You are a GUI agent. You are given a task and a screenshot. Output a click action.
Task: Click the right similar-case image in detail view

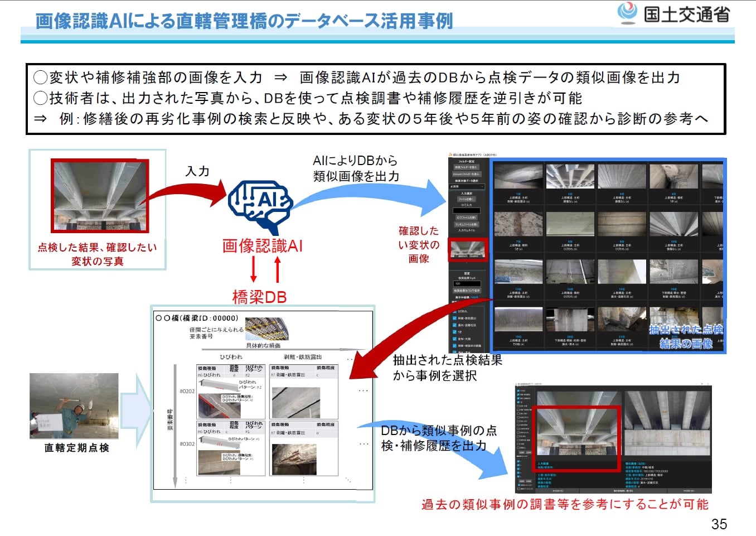coord(667,424)
